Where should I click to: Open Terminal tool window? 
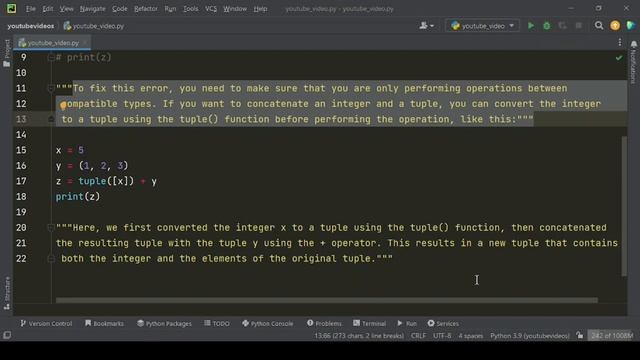tap(369, 323)
